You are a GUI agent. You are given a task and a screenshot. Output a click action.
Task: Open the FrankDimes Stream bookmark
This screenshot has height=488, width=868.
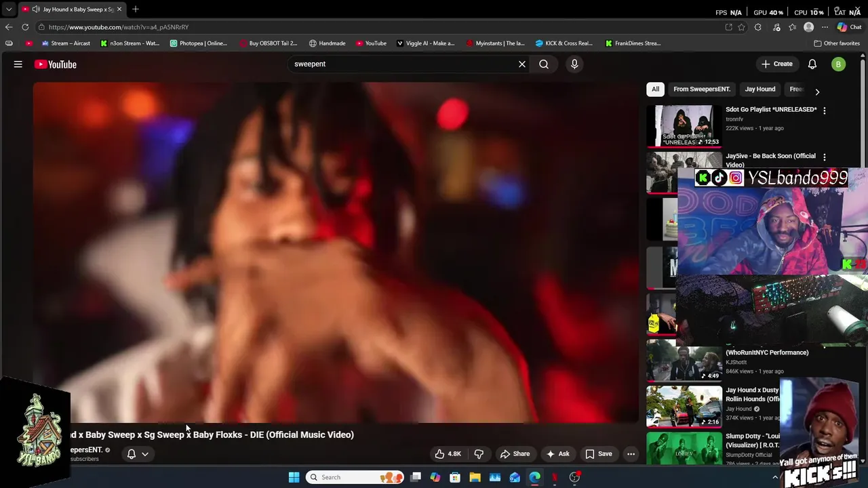pos(633,43)
